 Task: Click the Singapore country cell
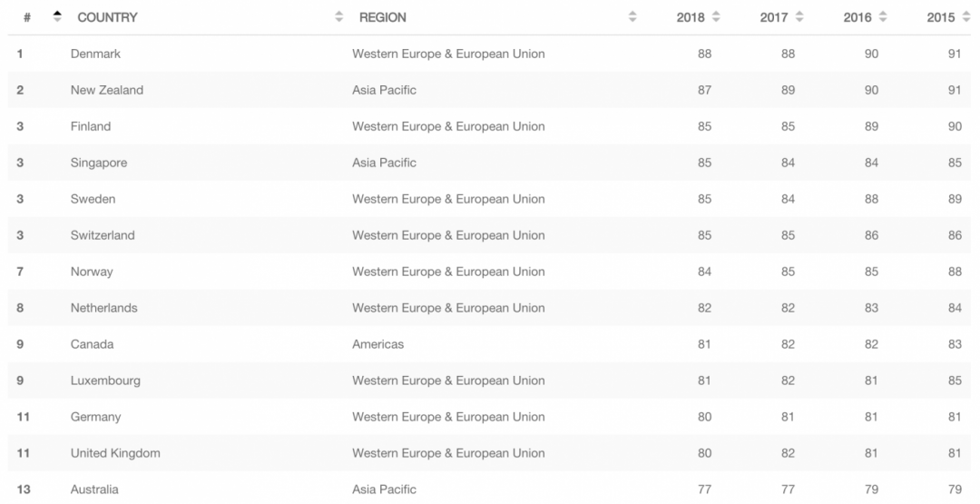pos(98,163)
